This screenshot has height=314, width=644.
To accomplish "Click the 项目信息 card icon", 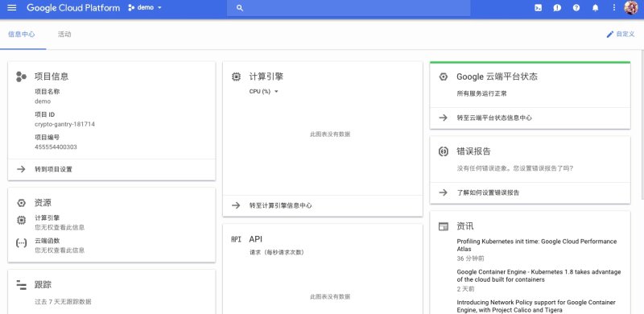I will tap(22, 76).
